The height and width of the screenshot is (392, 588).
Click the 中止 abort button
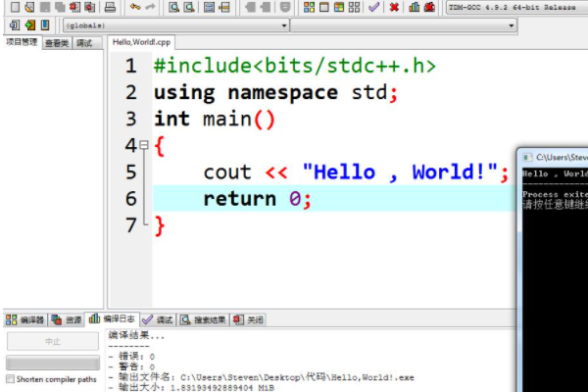click(53, 342)
